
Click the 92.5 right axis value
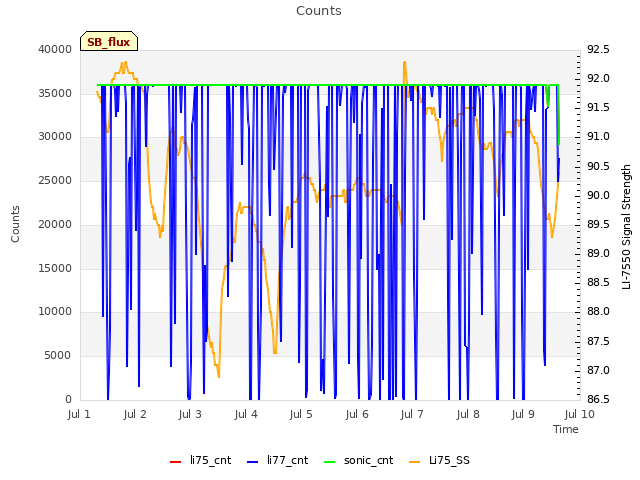click(598, 49)
